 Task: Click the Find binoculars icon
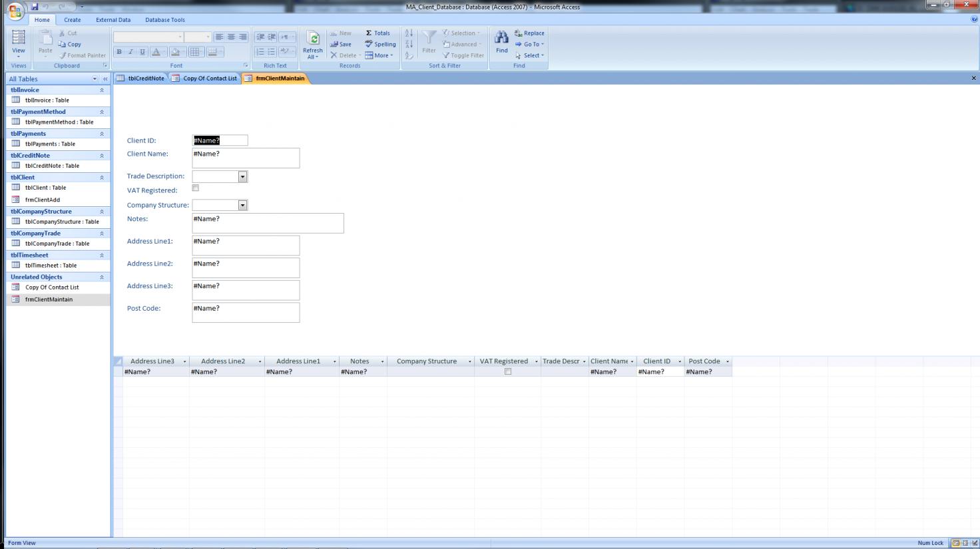pos(501,39)
